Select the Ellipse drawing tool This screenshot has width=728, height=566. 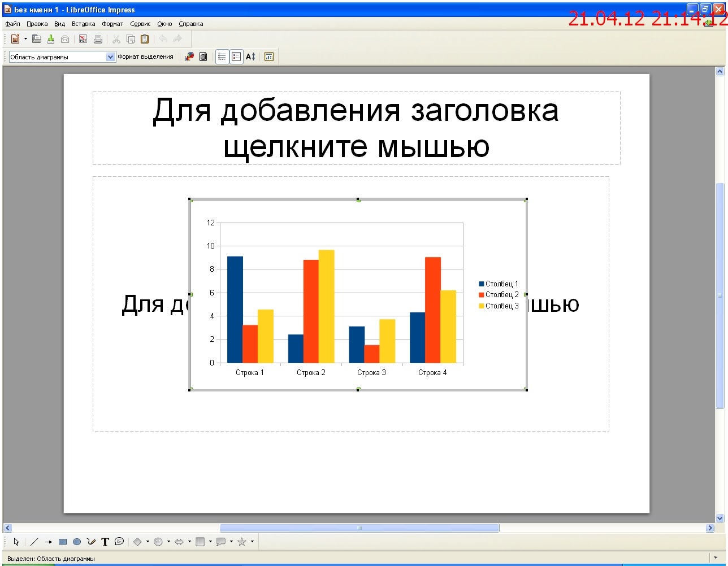[x=77, y=542]
